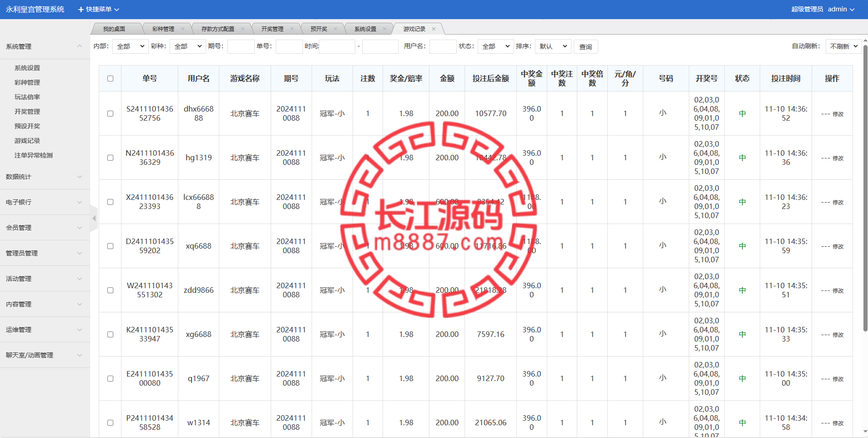This screenshot has height=438, width=868.
Task: Click the 用户名 input field
Action: [443, 46]
